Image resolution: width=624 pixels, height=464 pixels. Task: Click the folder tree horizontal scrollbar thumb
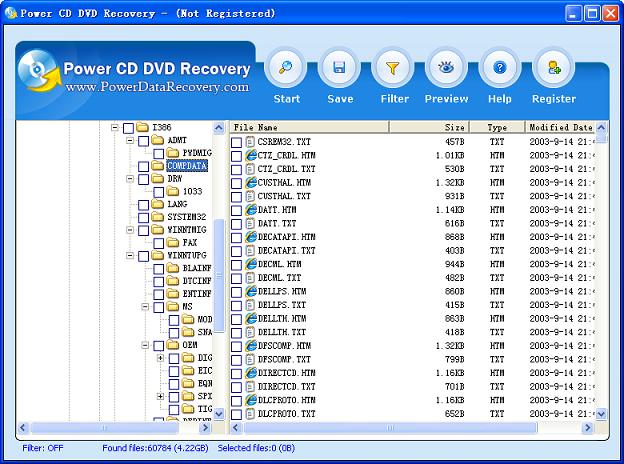[x=104, y=428]
